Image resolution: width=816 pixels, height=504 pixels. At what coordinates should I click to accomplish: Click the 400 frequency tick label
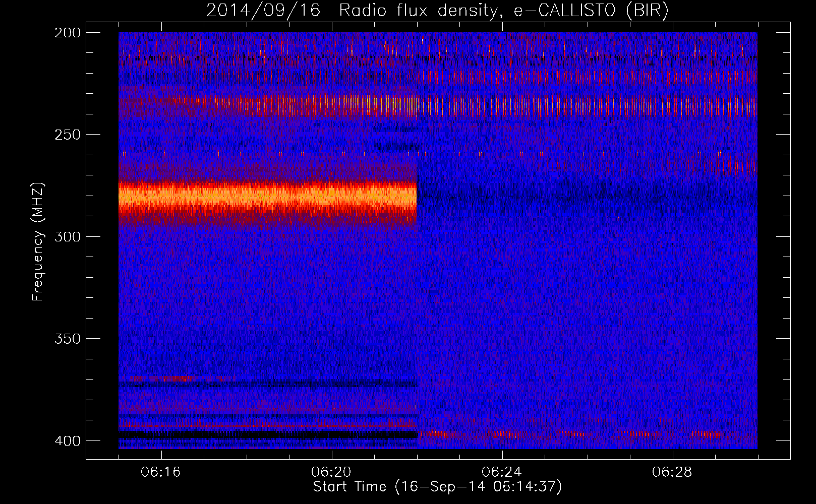[67, 441]
